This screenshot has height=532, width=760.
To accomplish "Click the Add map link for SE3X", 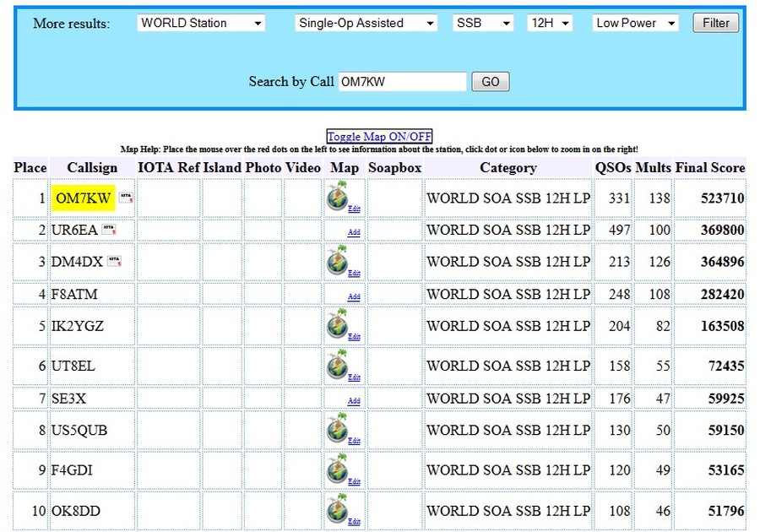I will (354, 401).
